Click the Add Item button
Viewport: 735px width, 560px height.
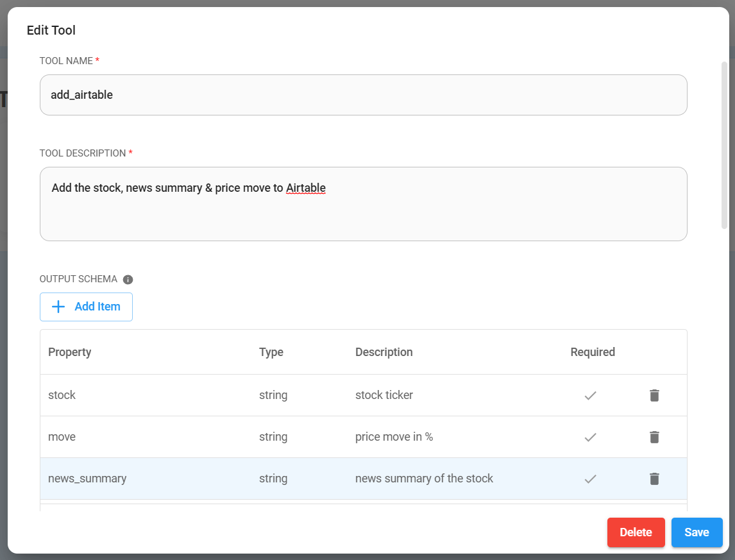click(87, 307)
